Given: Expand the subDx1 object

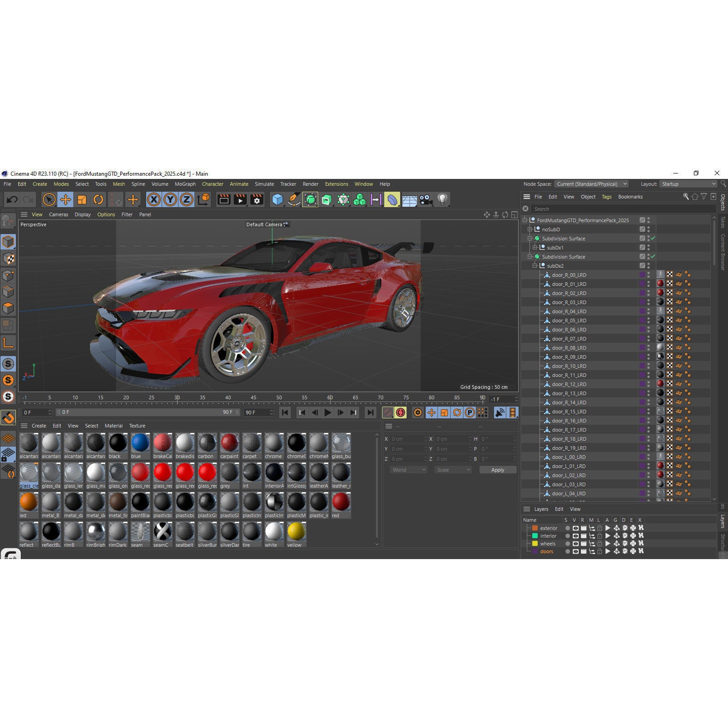Looking at the screenshot, I should 535,247.
